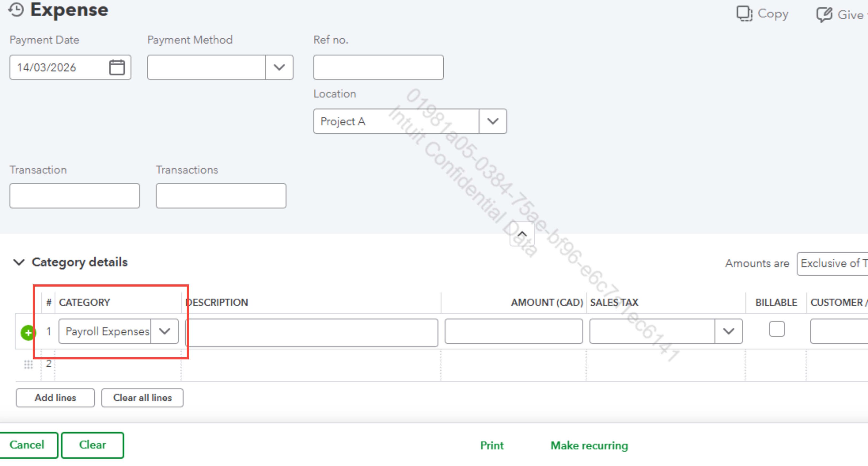Click the recent transactions clock icon
Image resolution: width=868 pixels, height=466 pixels.
[16, 10]
